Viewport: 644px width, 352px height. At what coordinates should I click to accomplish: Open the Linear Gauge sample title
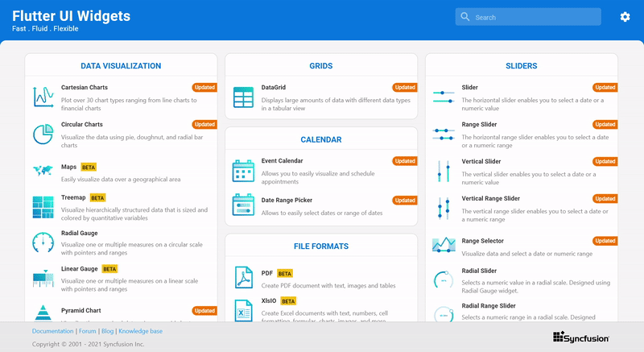coord(79,268)
